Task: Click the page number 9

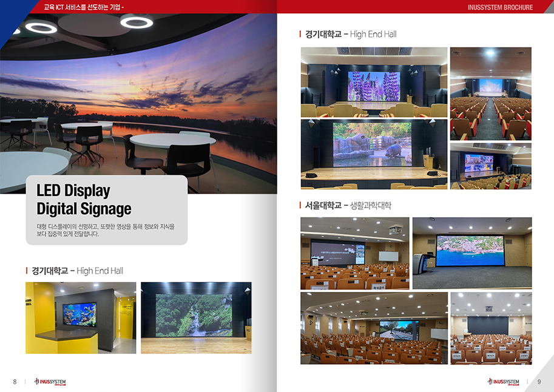Action: [x=539, y=382]
